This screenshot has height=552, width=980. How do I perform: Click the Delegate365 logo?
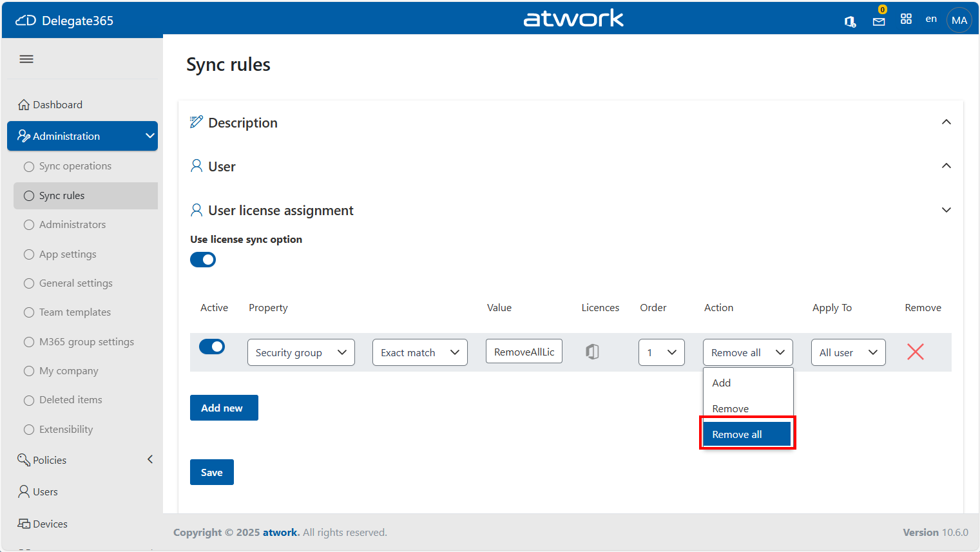pyautogui.click(x=64, y=21)
